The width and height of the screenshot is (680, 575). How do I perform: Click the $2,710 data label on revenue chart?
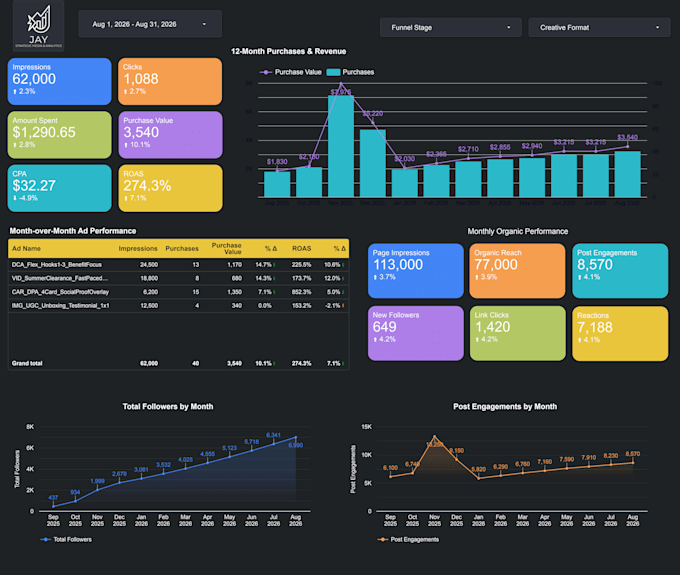[x=468, y=149]
